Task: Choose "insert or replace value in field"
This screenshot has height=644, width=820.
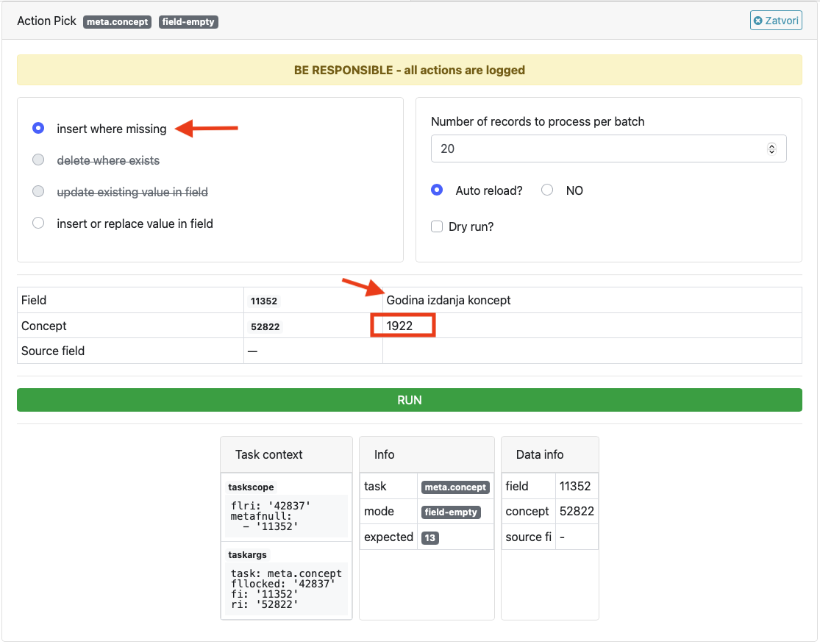Action: 38,223
